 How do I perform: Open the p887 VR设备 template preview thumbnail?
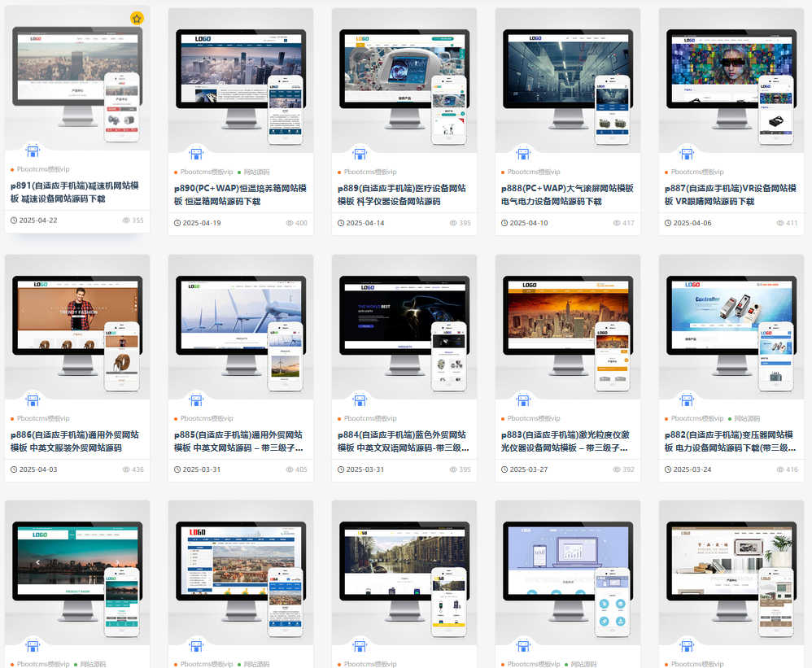(x=731, y=81)
